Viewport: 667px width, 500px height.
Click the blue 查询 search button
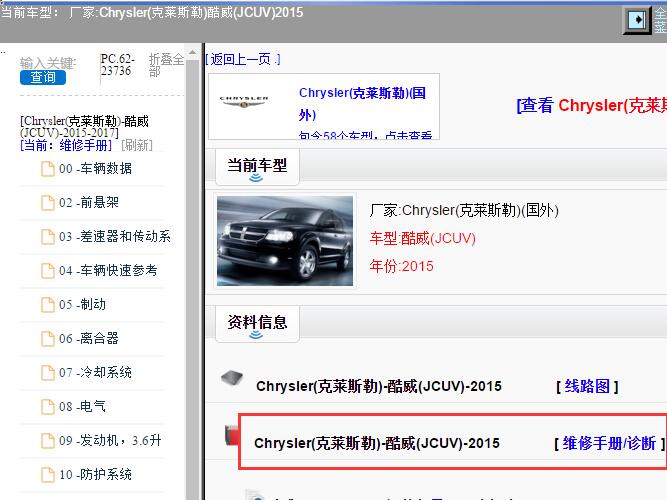coord(43,77)
